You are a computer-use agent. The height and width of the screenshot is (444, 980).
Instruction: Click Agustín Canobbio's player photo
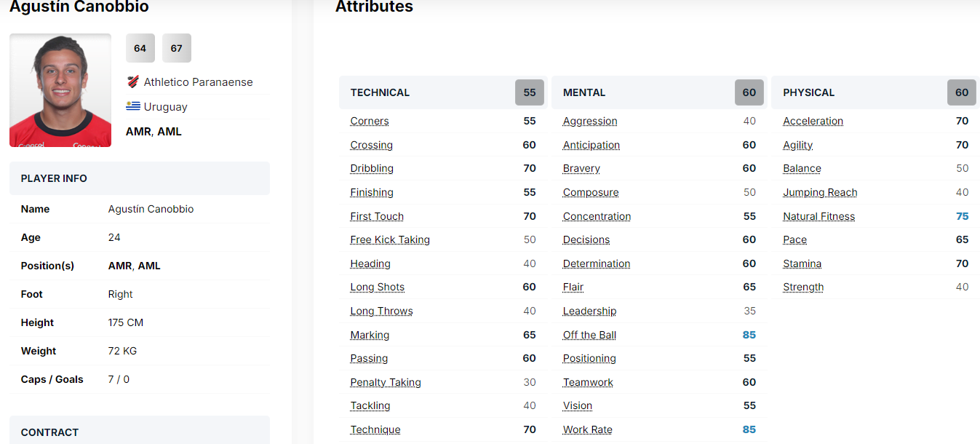[60, 90]
